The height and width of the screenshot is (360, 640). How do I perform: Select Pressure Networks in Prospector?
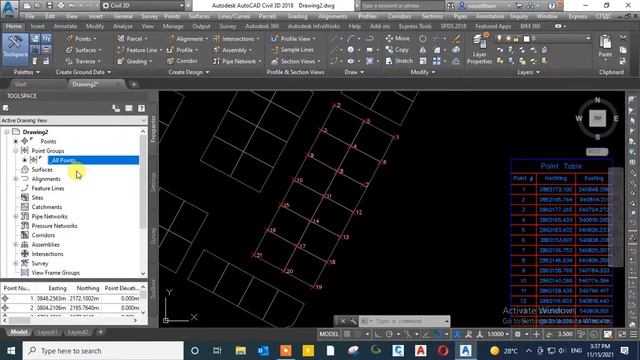pos(54,226)
